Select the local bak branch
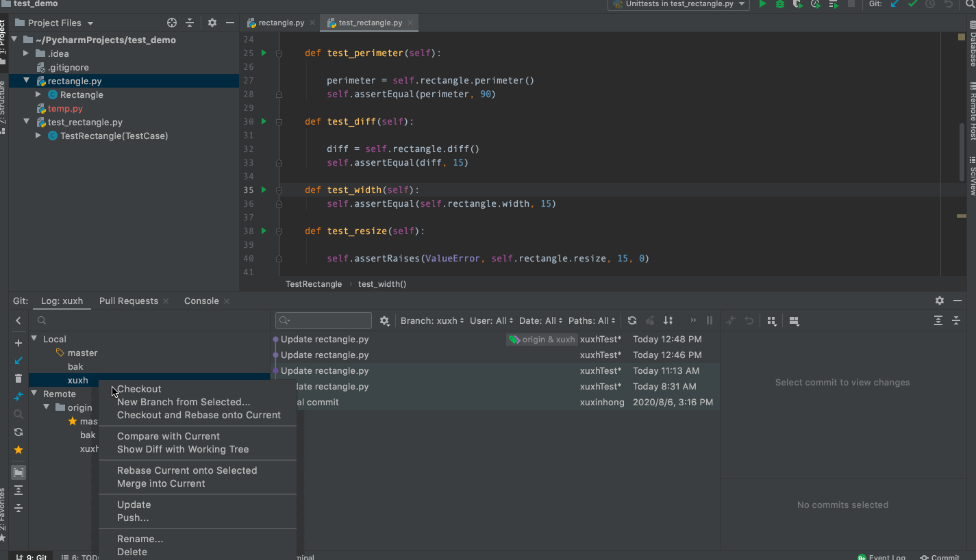Image resolution: width=976 pixels, height=560 pixels. click(x=75, y=367)
